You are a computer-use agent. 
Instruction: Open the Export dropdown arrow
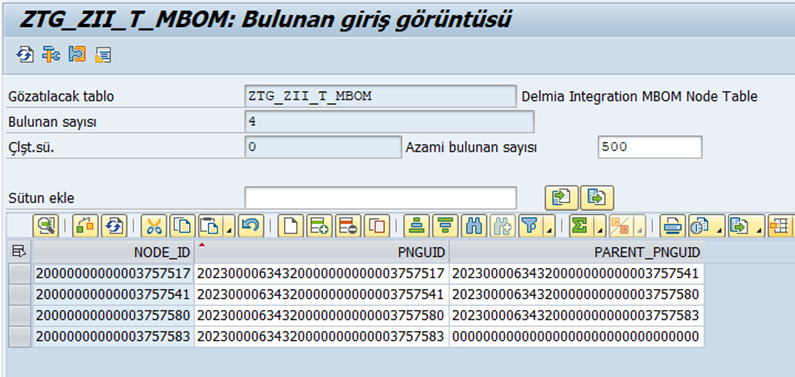(760, 227)
